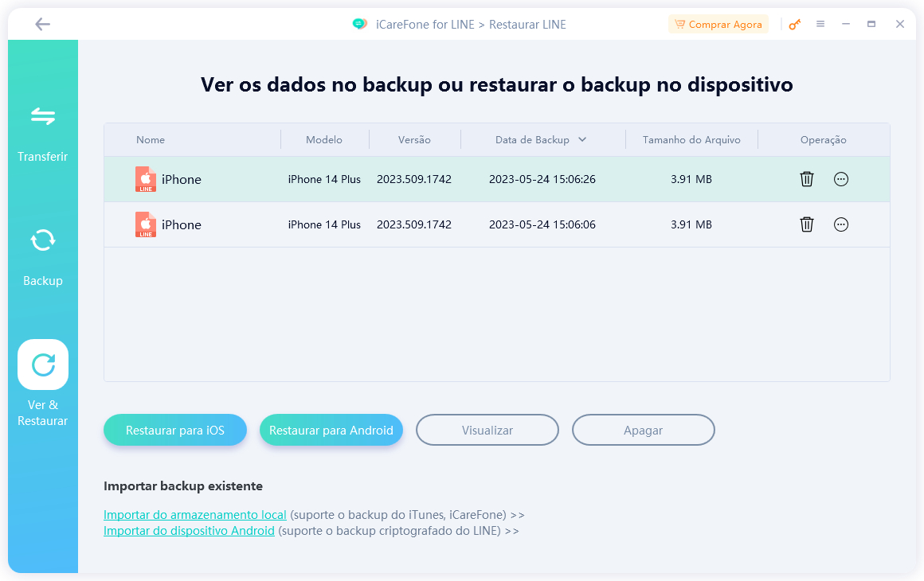This screenshot has width=924, height=581.
Task: Open the Importar do armazenamento local link
Action: tap(194, 514)
